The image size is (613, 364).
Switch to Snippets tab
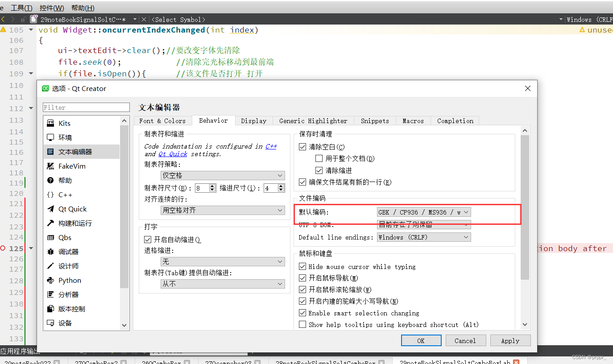click(375, 121)
